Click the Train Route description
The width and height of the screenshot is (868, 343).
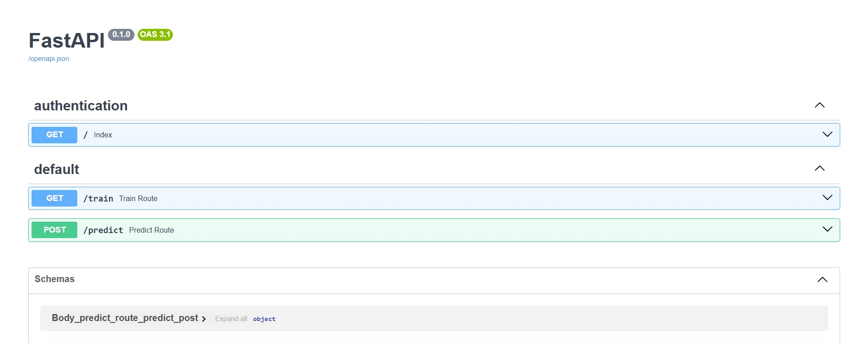coord(138,198)
